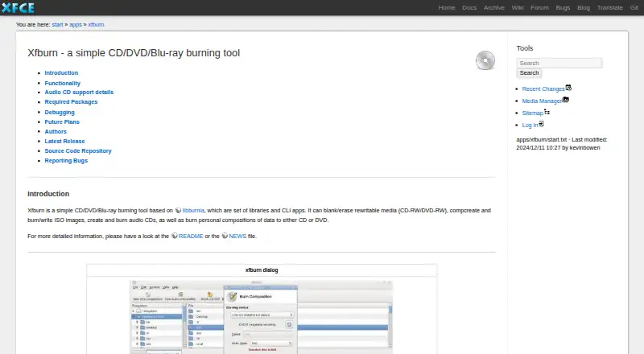Click the Sitemap tree icon

coord(547,112)
